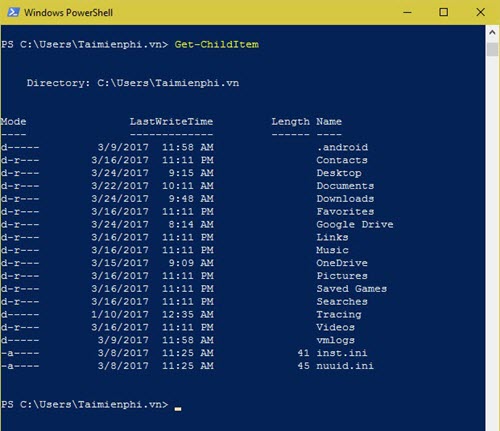Click the Contacts folder name

342,160
